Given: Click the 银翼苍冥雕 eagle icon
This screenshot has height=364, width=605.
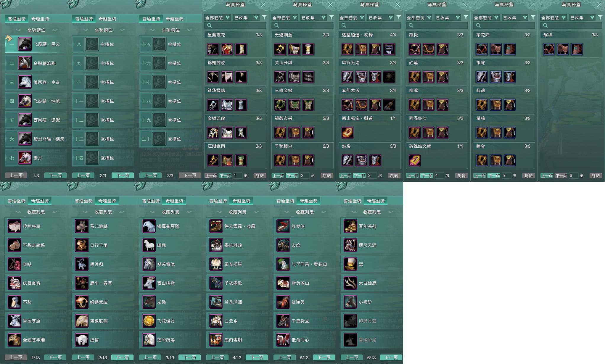Looking at the screenshot, I should (x=149, y=226).
